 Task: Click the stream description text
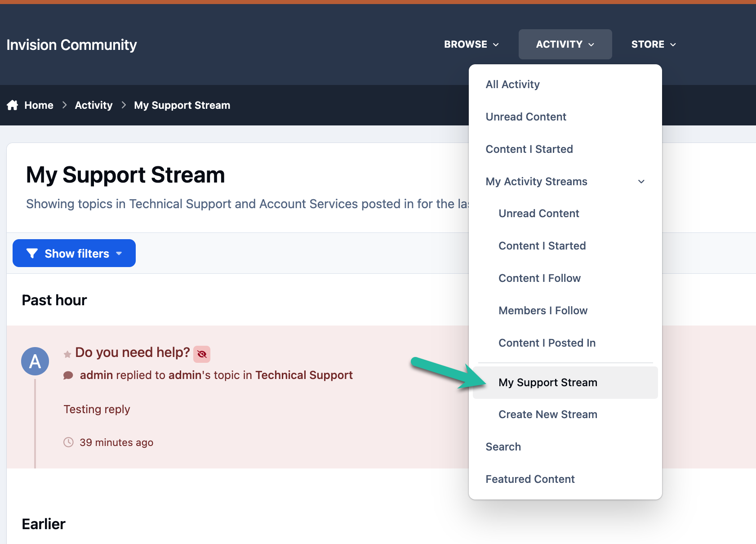click(247, 204)
